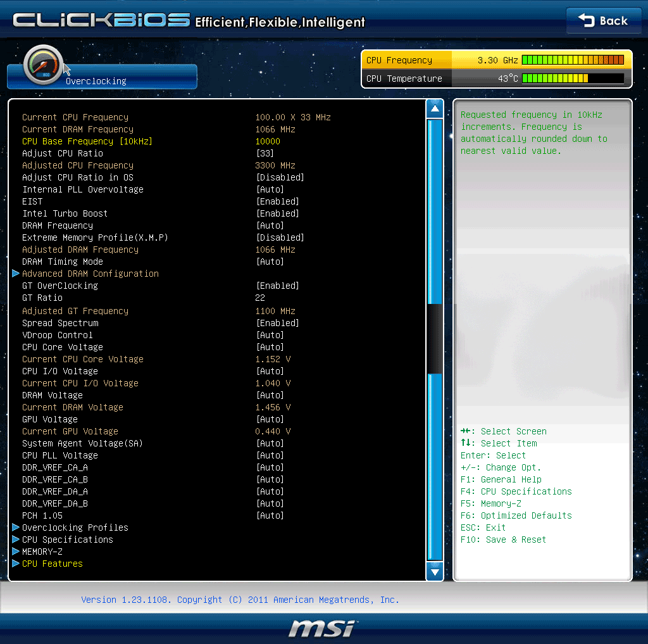Change the DDR_VREF_CA_B [Auto] setting
This screenshot has width=648, height=644.
pos(270,479)
